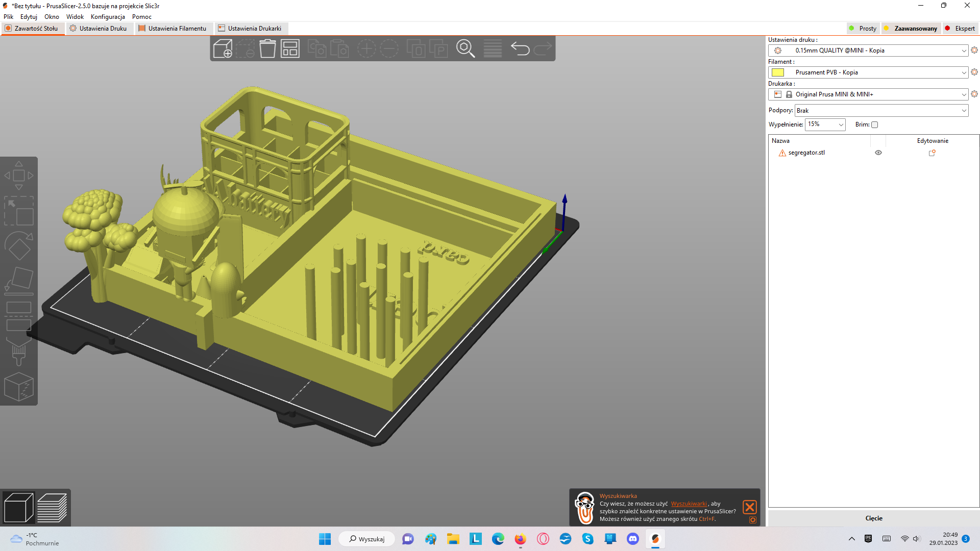Click the Arrange objects toolbar icon
The height and width of the screenshot is (551, 980).
pyautogui.click(x=290, y=49)
